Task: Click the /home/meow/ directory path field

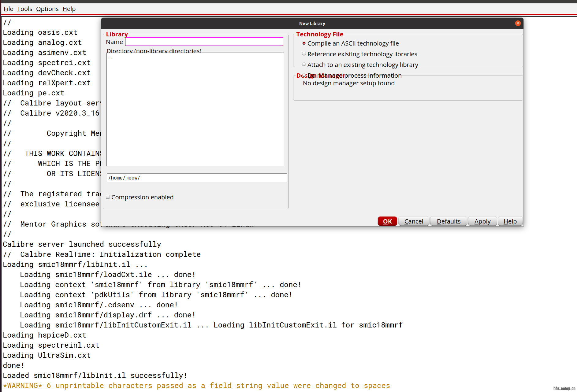Action: pyautogui.click(x=196, y=178)
